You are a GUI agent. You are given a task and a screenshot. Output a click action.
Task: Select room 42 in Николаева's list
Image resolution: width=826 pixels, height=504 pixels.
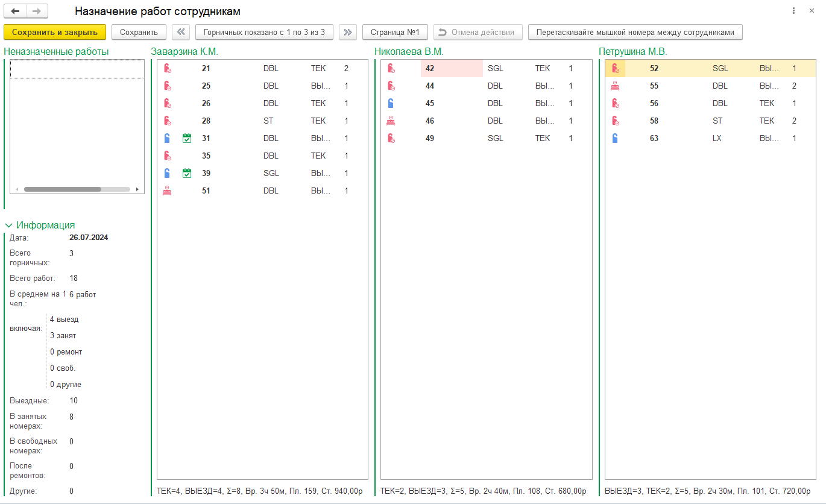point(451,69)
